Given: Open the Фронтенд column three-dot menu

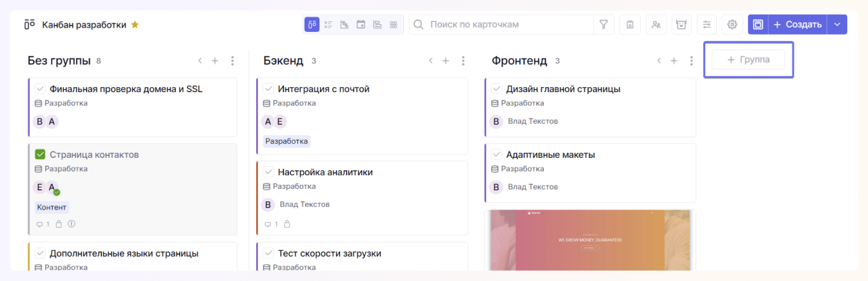Looking at the screenshot, I should 691,61.
